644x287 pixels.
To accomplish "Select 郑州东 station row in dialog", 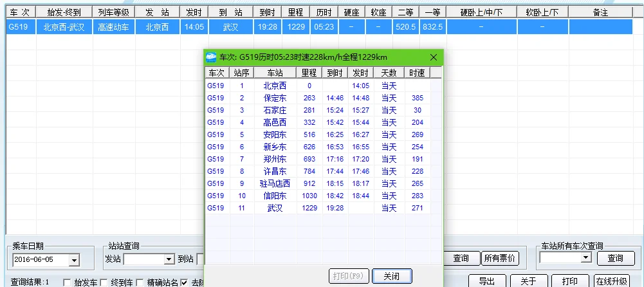I will [317, 159].
